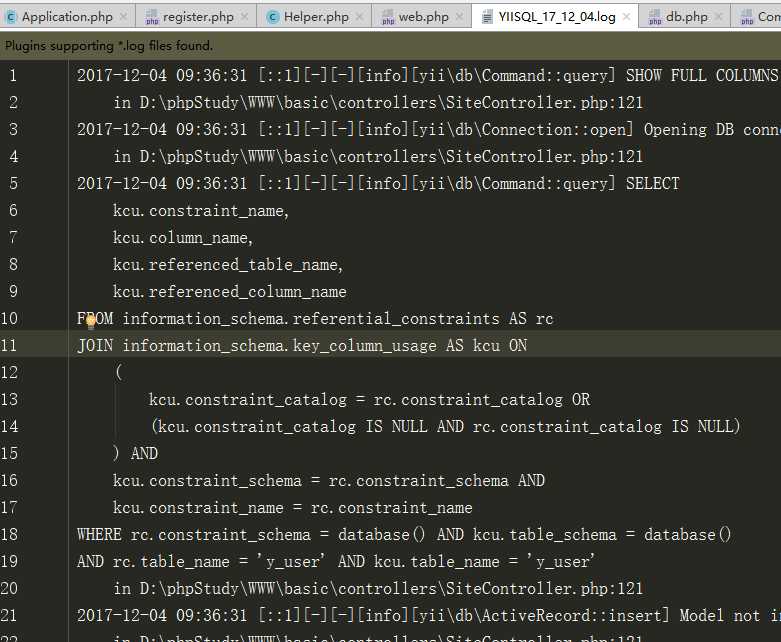Click 'kcu.referenced_table_name,' on line 8
Screen dimensions: 781x642
click(228, 264)
